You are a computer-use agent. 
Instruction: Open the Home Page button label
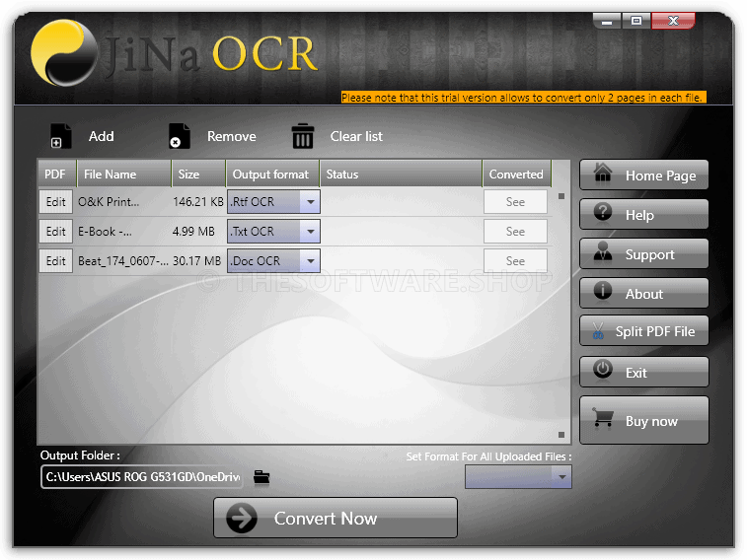coord(661,176)
